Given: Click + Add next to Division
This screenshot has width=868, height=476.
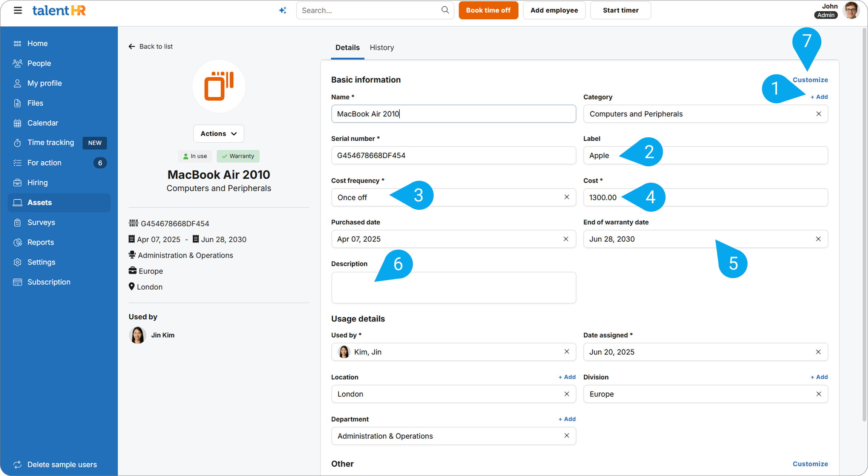Looking at the screenshot, I should coord(819,377).
